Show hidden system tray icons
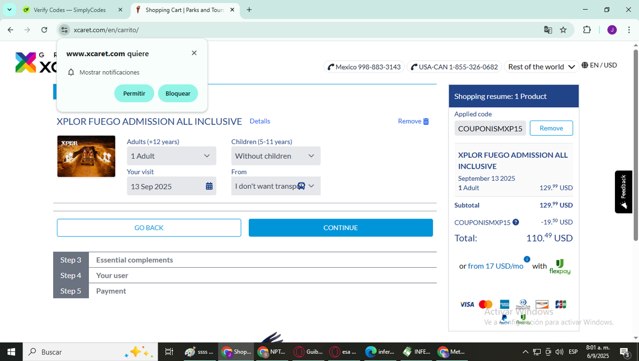Viewport: 639px width, 361px height. click(525, 352)
